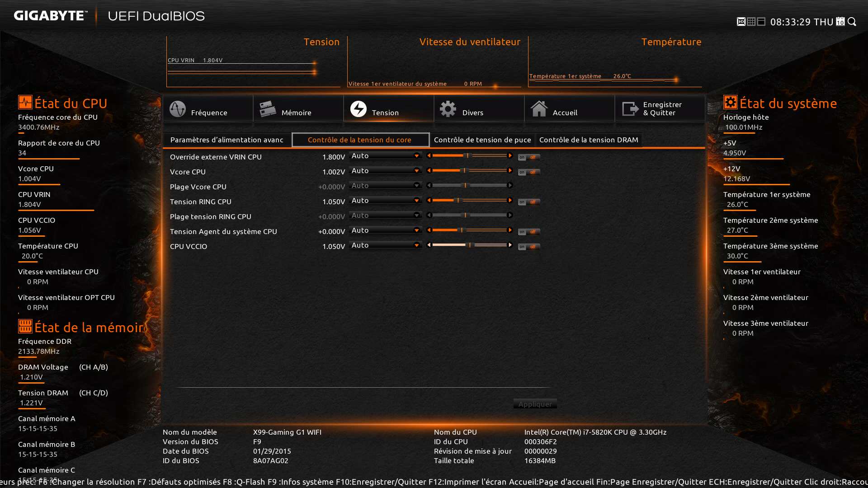Screen dimensions: 868x488
Task: Open Override externe VRIN CPU Auto dropdown
Action: pos(385,155)
